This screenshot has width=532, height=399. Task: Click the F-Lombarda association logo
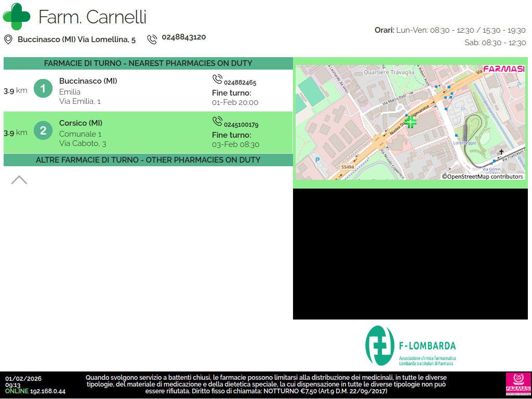tap(410, 345)
